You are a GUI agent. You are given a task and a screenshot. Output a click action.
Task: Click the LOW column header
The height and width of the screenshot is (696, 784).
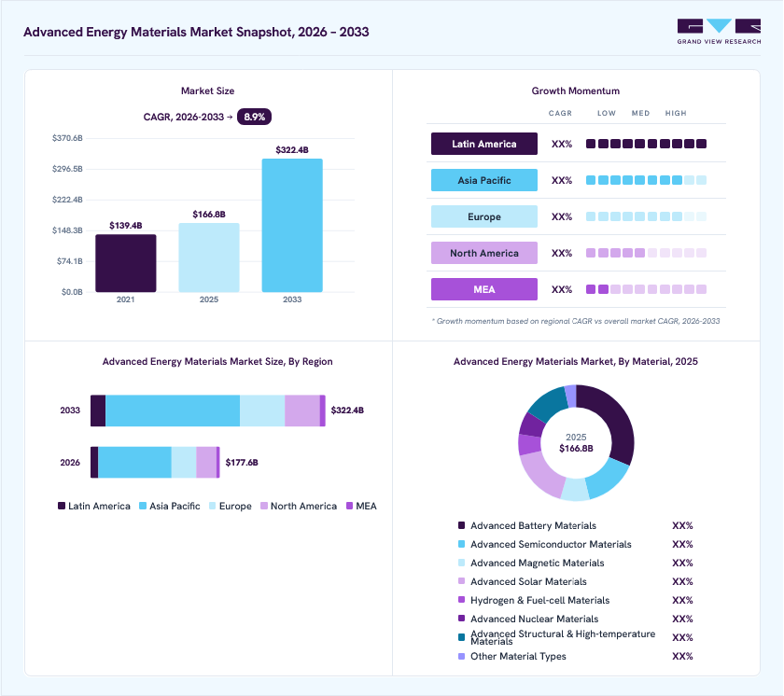click(607, 114)
